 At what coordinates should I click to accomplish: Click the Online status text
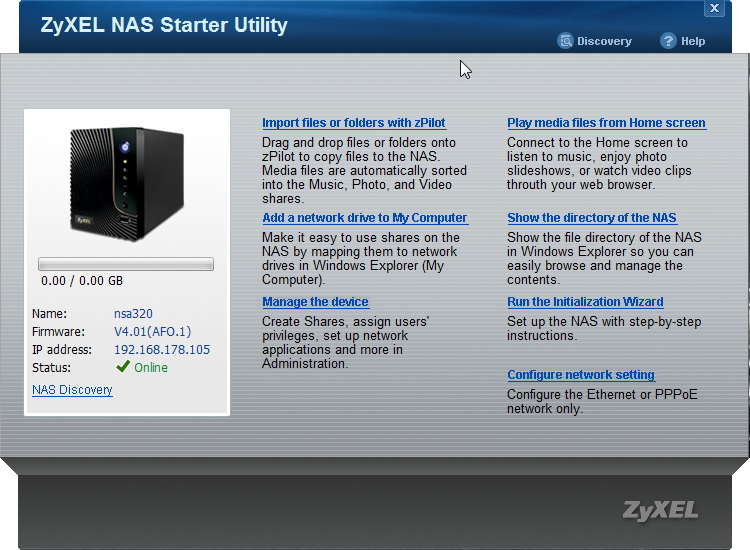(x=151, y=367)
